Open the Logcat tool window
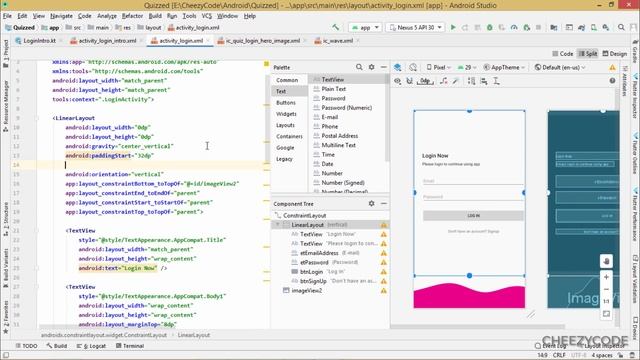 click(x=92, y=346)
